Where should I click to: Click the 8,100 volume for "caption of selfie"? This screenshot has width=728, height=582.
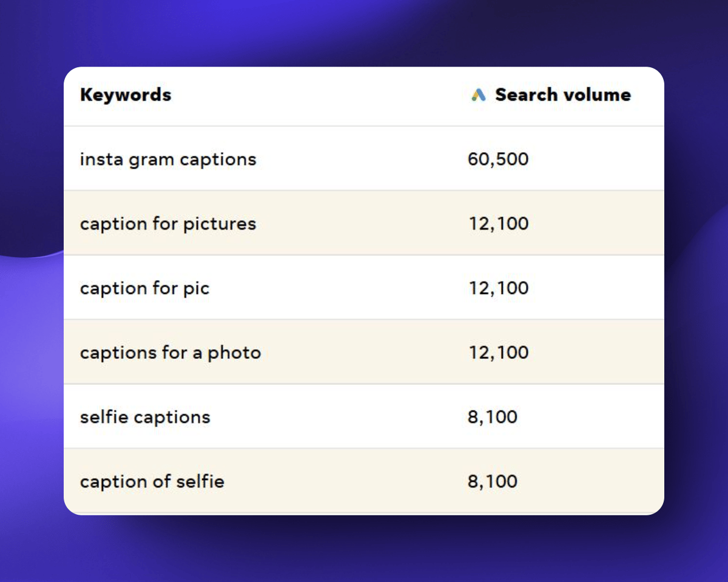493,481
